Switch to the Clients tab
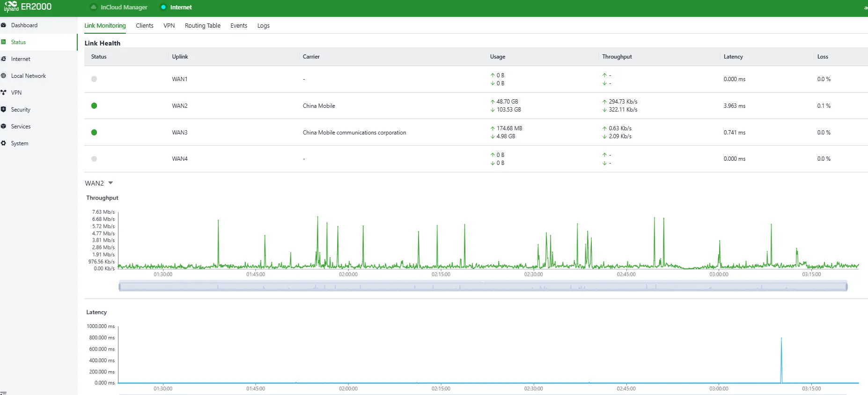The height and width of the screenshot is (395, 868). [x=145, y=26]
